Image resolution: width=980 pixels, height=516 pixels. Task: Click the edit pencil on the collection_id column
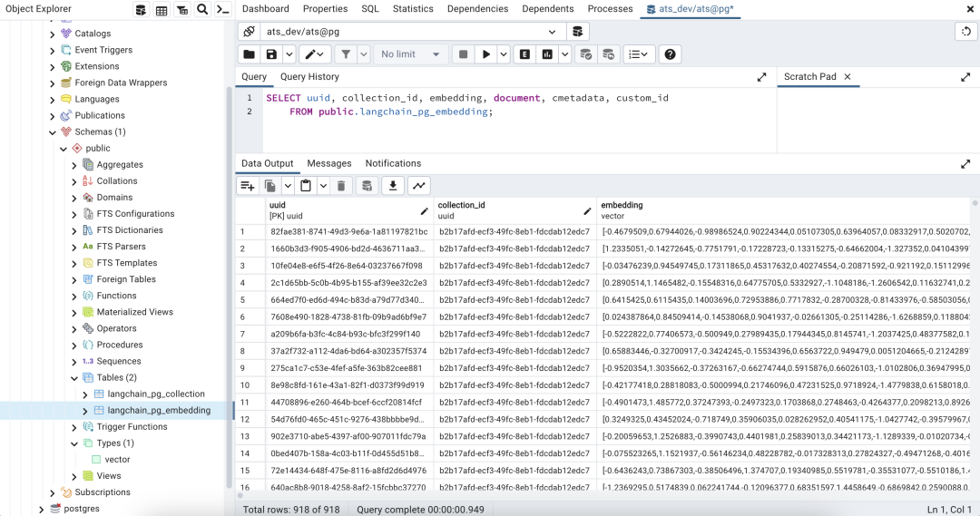587,210
